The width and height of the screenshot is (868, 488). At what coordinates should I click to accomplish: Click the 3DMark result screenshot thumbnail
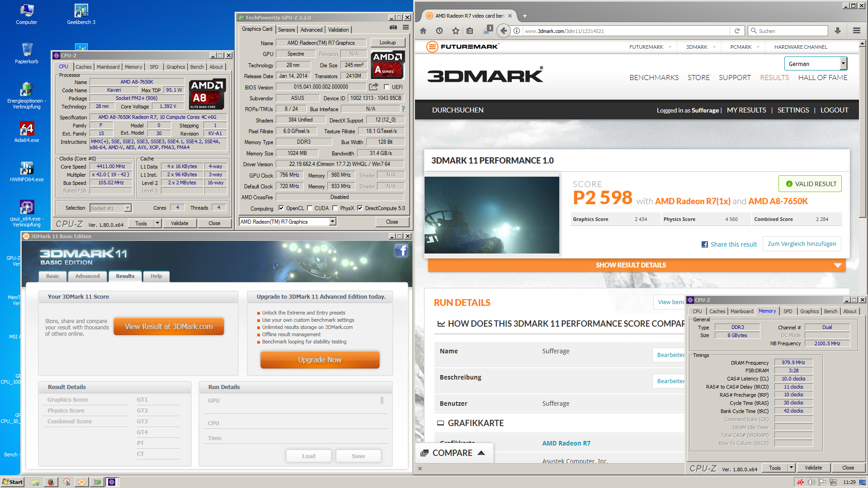click(491, 215)
